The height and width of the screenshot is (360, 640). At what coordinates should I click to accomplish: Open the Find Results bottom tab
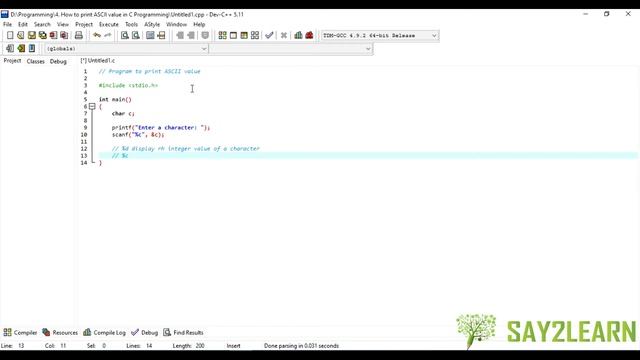(x=183, y=333)
